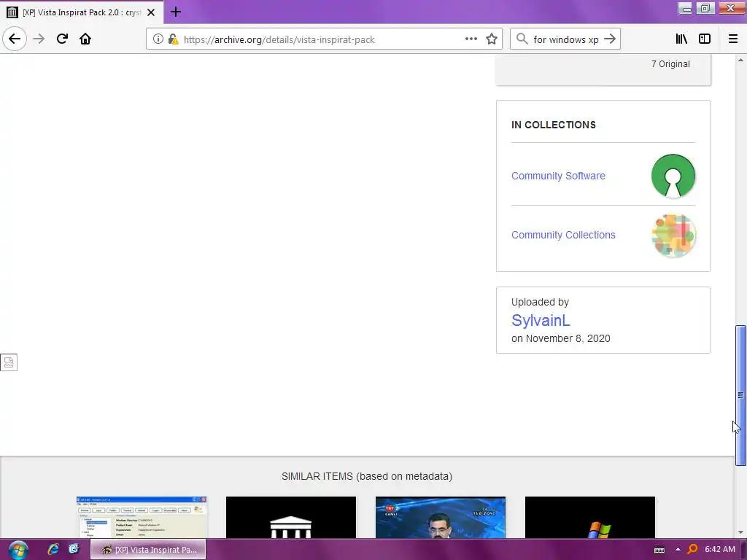Image resolution: width=747 pixels, height=560 pixels.
Task: Open uploader SylvainL's profile
Action: coord(541,321)
